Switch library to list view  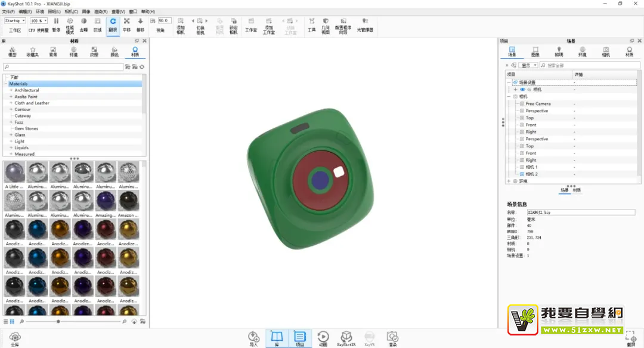[x=6, y=321]
